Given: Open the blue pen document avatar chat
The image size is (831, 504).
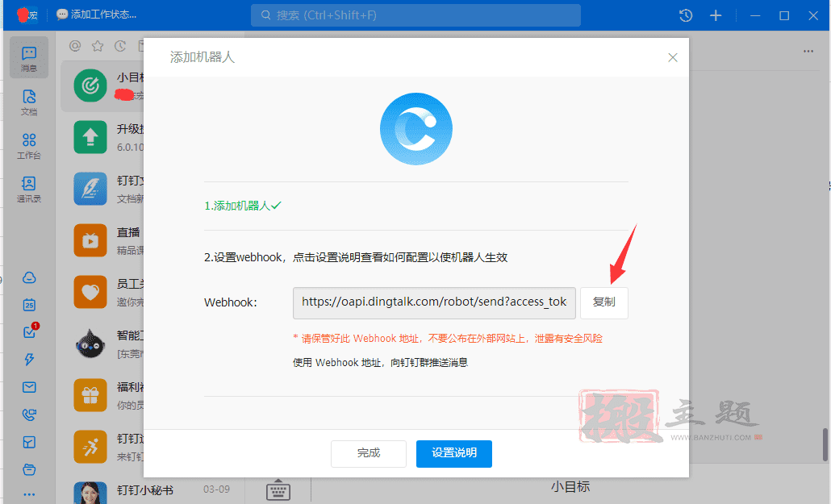Looking at the screenshot, I should (102, 189).
